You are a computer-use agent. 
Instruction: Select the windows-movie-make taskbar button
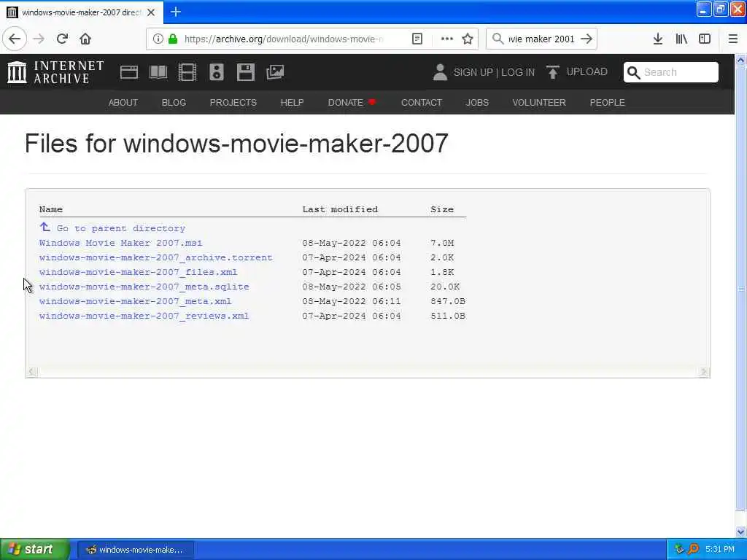pos(135,550)
